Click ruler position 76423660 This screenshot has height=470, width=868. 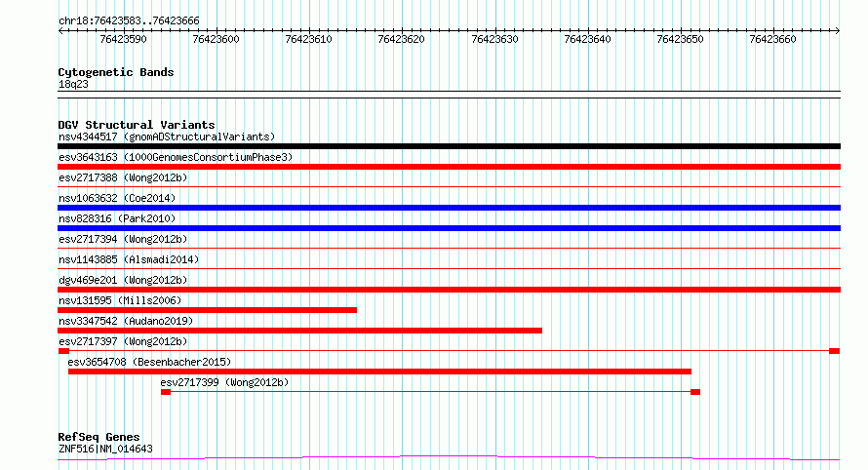tap(772, 39)
